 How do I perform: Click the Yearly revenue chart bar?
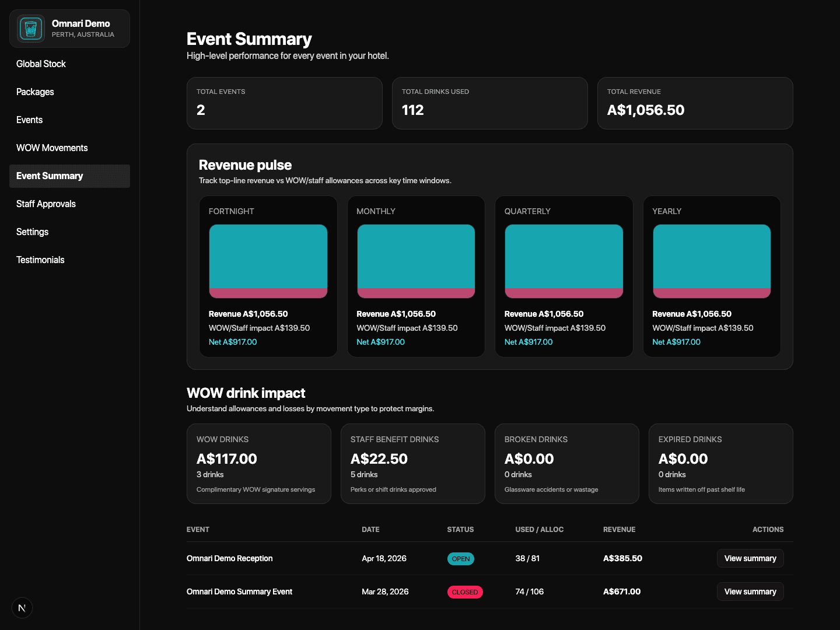click(x=712, y=261)
